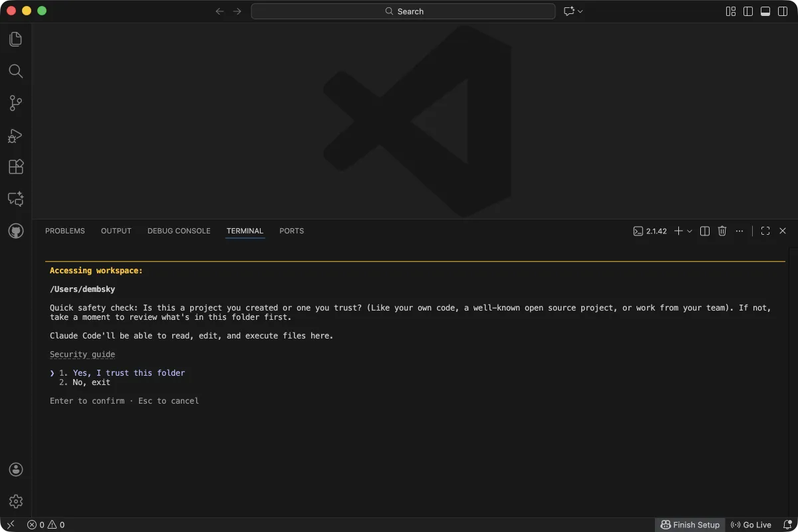Select the Search icon in the Activity Bar

pyautogui.click(x=15, y=71)
